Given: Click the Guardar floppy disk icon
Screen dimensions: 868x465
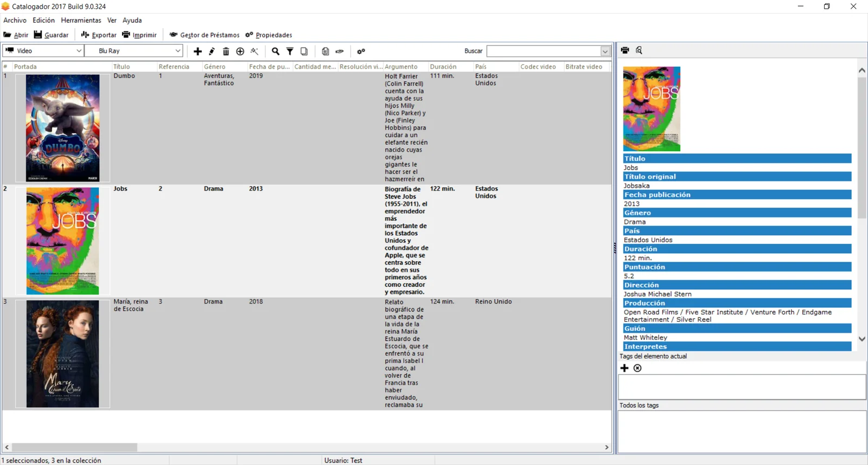Looking at the screenshot, I should click(38, 35).
